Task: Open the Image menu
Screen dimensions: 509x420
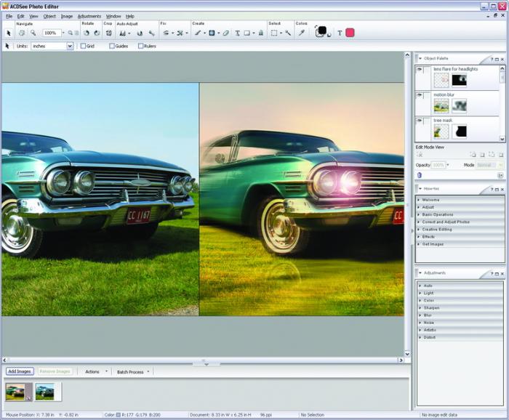Action: 67,16
